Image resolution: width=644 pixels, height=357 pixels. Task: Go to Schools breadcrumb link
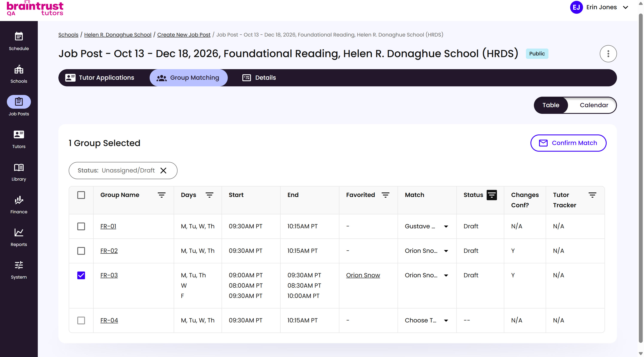(x=68, y=35)
